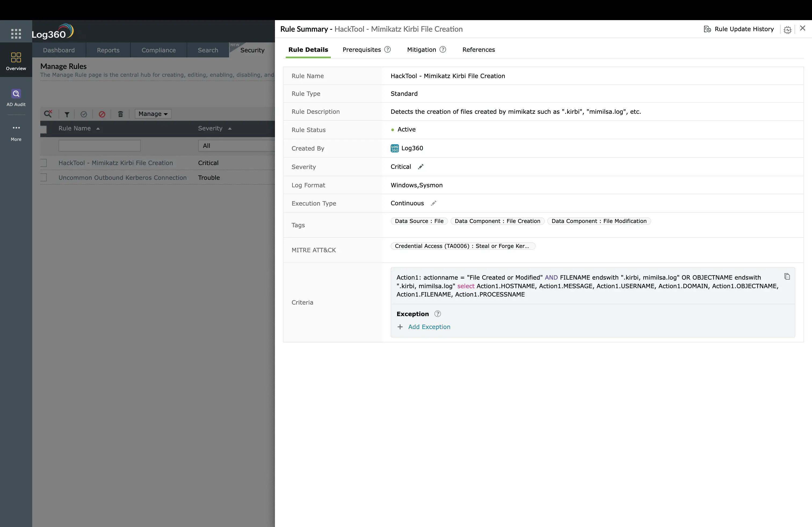
Task: Click the red disable rule icon
Action: click(102, 114)
